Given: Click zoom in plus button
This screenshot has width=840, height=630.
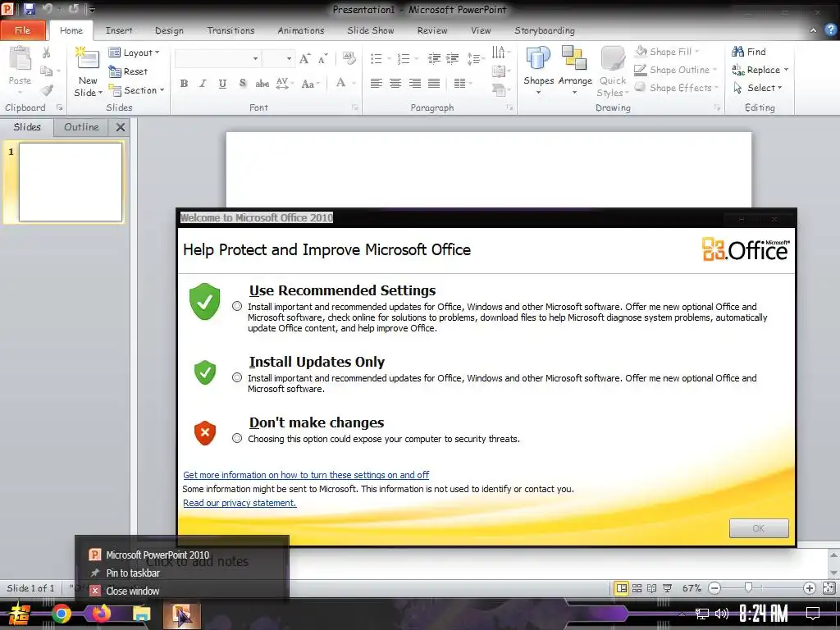Looking at the screenshot, I should 810,588.
